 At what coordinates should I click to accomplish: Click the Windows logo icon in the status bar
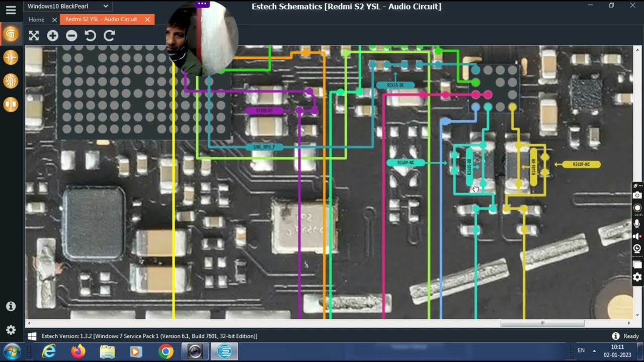(32, 336)
